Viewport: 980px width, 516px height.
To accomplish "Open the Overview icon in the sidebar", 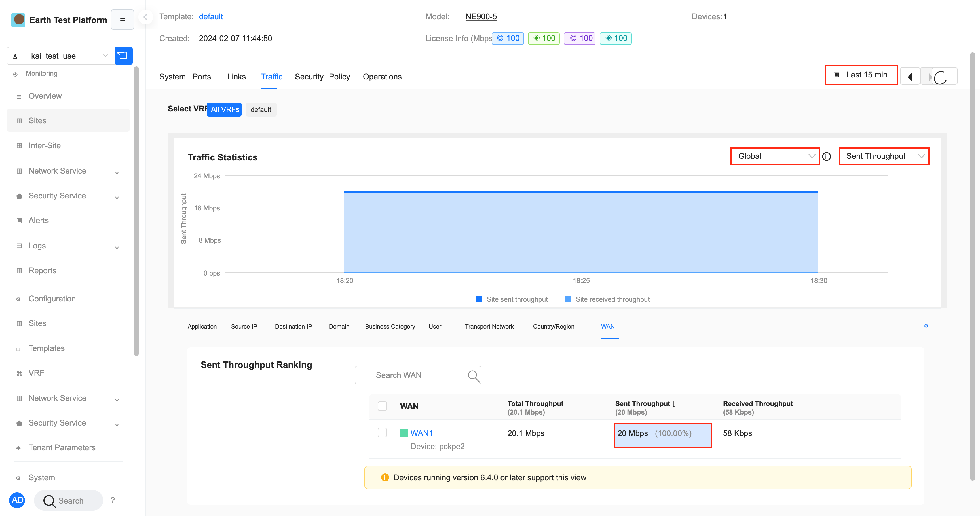I will pos(19,97).
